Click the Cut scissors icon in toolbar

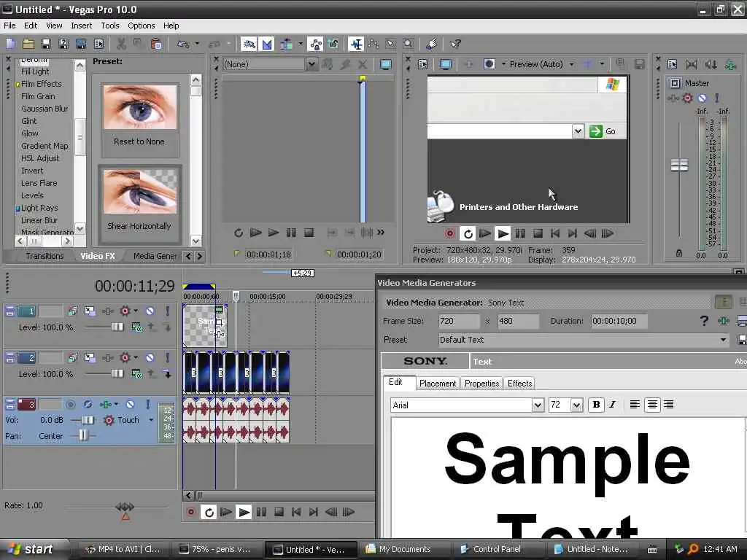[x=121, y=44]
